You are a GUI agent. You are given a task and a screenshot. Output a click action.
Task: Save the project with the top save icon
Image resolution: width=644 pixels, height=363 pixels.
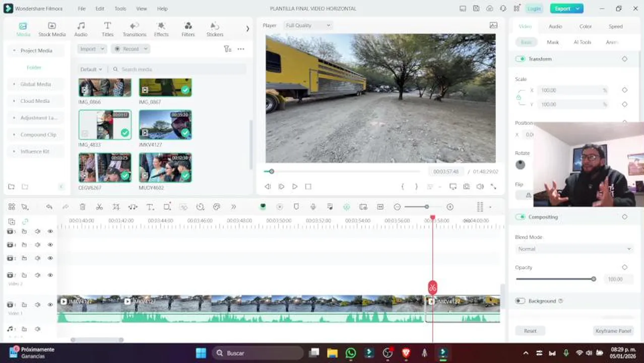point(476,9)
